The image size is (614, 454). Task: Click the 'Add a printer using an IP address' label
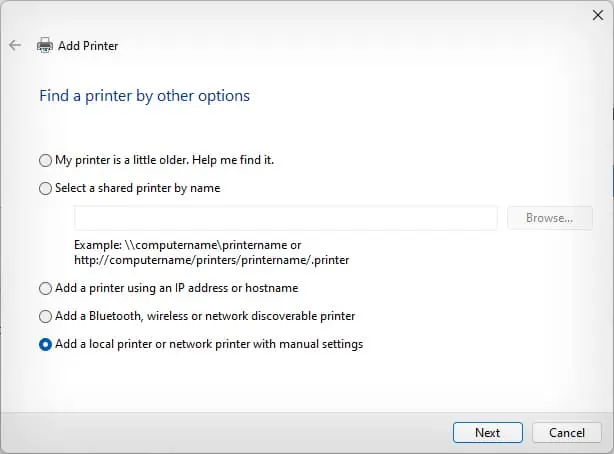click(x=176, y=288)
